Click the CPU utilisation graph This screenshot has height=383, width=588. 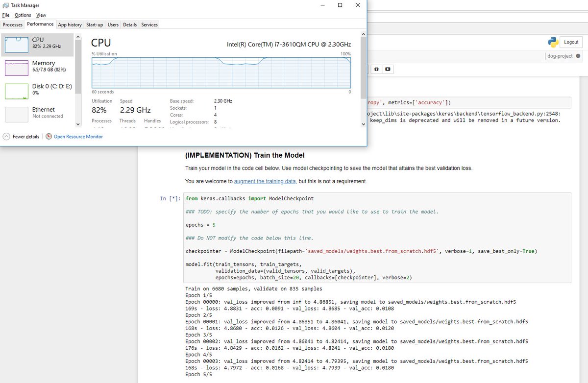pyautogui.click(x=221, y=72)
